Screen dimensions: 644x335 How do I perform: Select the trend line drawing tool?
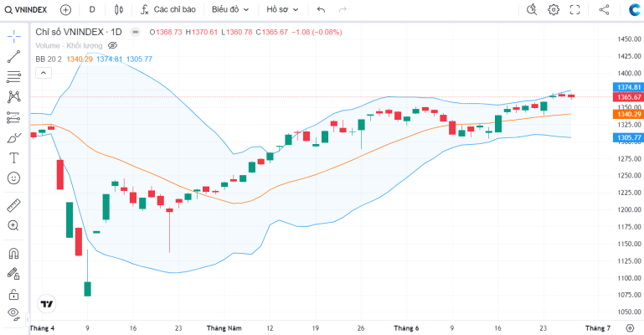click(13, 57)
